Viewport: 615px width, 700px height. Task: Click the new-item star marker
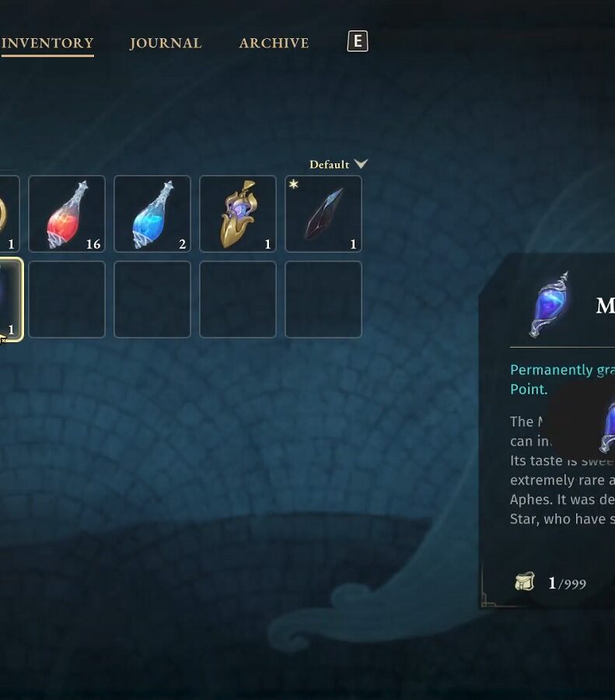293,184
